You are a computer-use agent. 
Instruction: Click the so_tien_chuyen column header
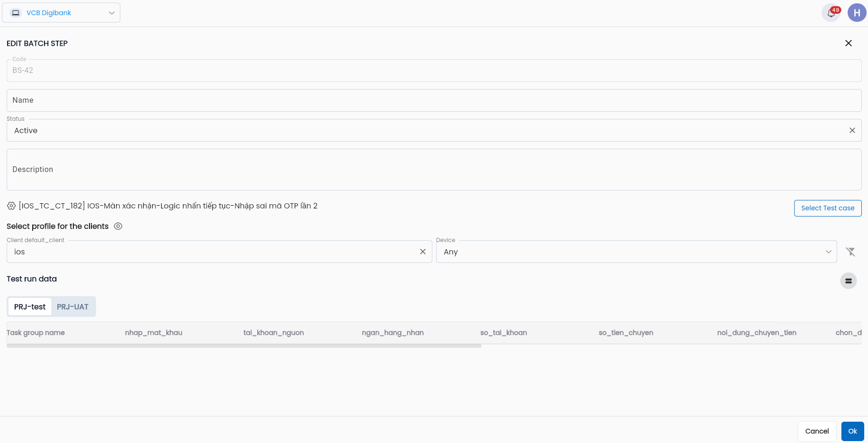coord(626,333)
